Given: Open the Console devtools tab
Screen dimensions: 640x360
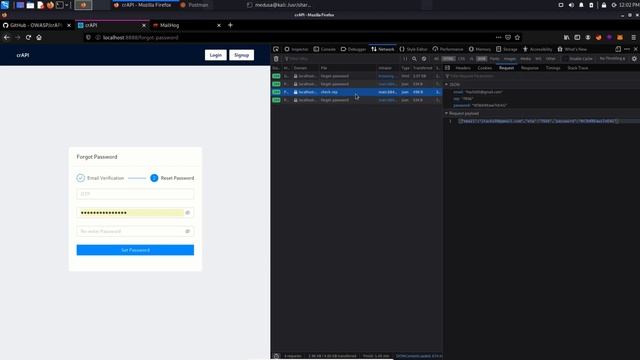Looking at the screenshot, I should [324, 49].
